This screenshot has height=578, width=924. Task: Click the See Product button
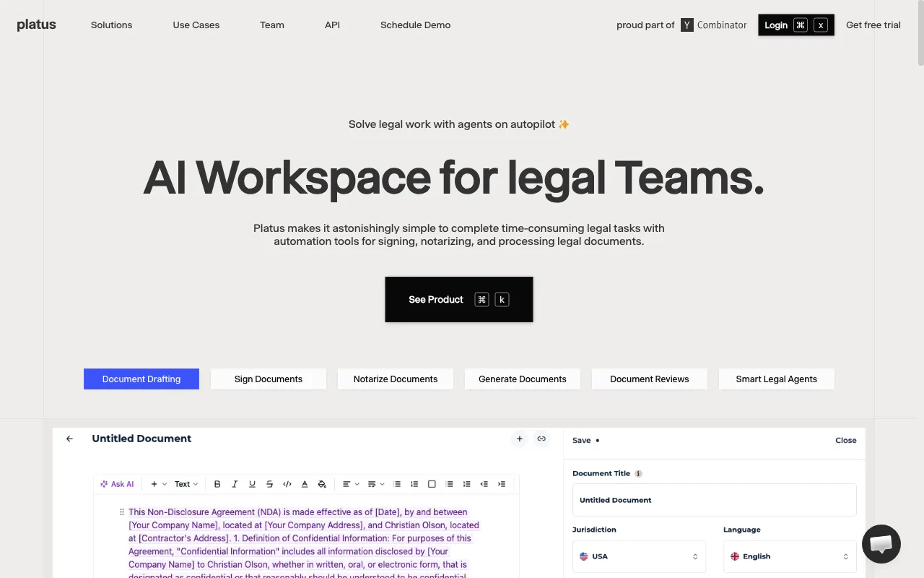[459, 299]
